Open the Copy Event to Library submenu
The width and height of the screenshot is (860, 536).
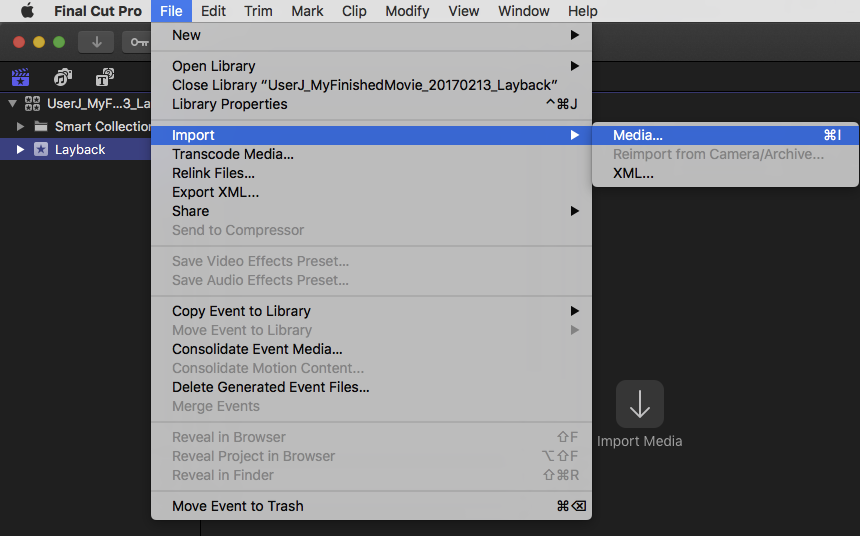(x=371, y=311)
